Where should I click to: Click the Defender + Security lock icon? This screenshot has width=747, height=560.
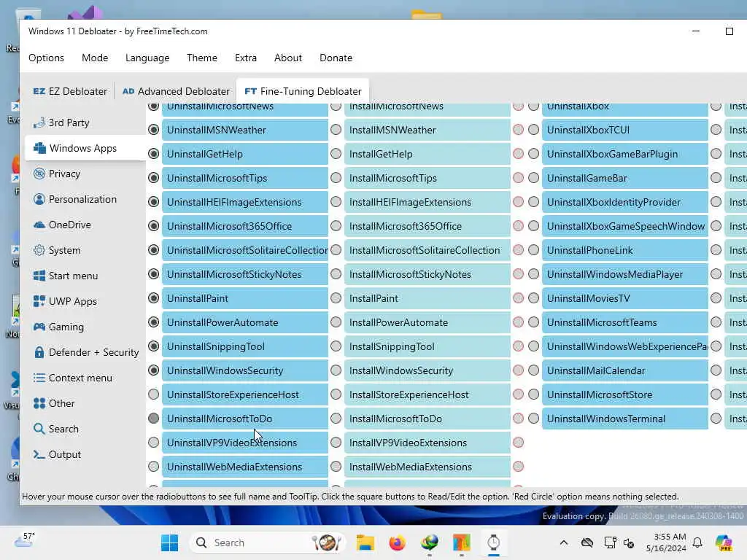pyautogui.click(x=39, y=352)
